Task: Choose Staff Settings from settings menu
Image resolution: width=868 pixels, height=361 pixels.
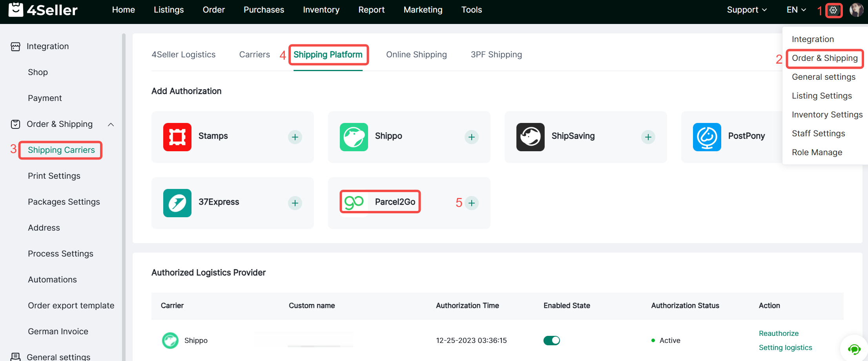Action: (818, 134)
